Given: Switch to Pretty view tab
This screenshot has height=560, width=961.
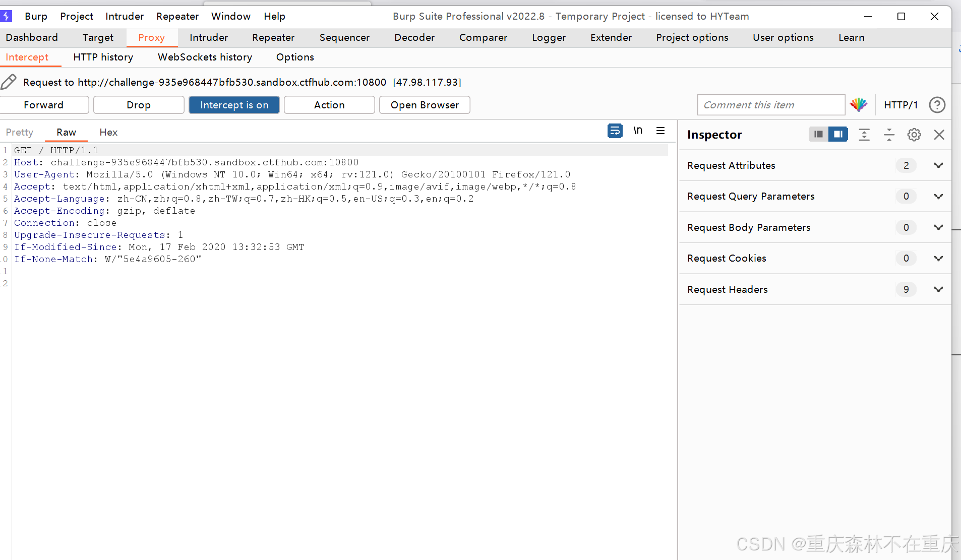Looking at the screenshot, I should [x=20, y=132].
